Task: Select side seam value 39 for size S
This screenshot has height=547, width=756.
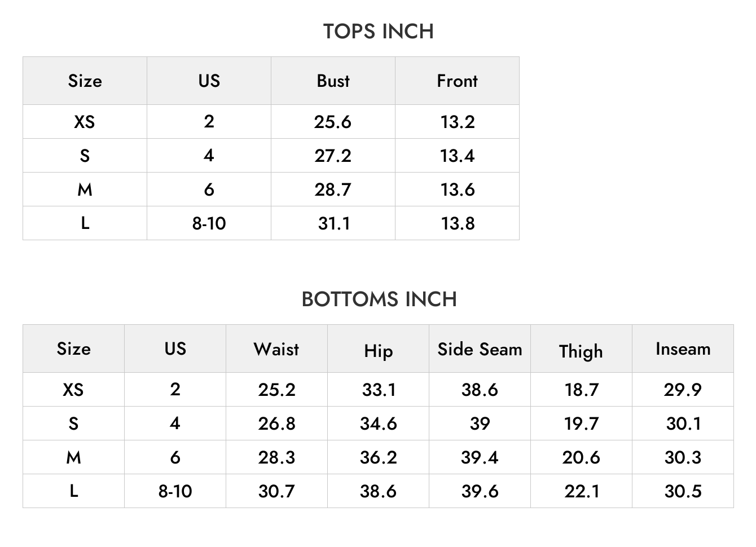Action: click(x=480, y=424)
